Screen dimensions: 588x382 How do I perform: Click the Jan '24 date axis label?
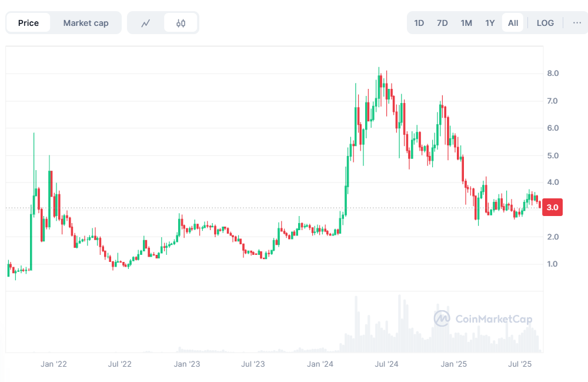tap(321, 364)
